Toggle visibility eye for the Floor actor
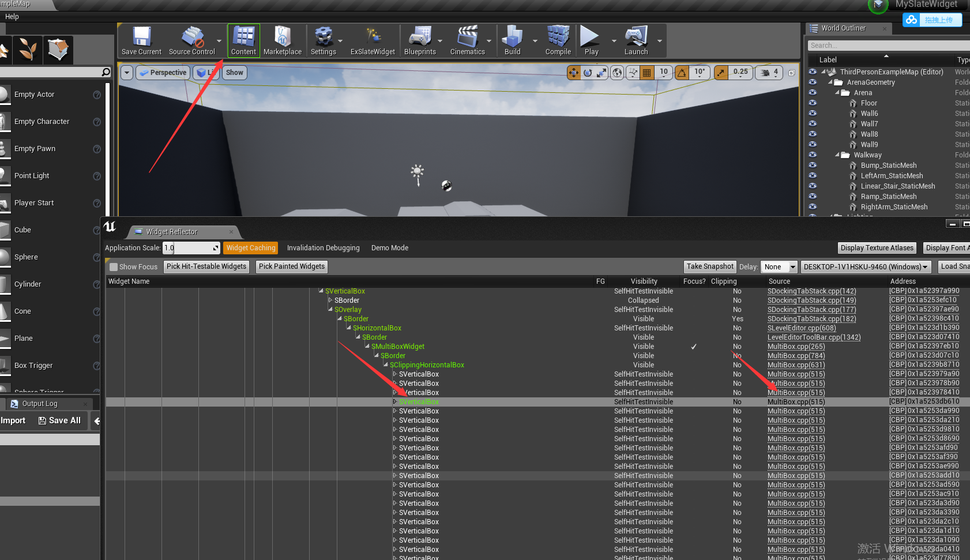 click(x=813, y=103)
